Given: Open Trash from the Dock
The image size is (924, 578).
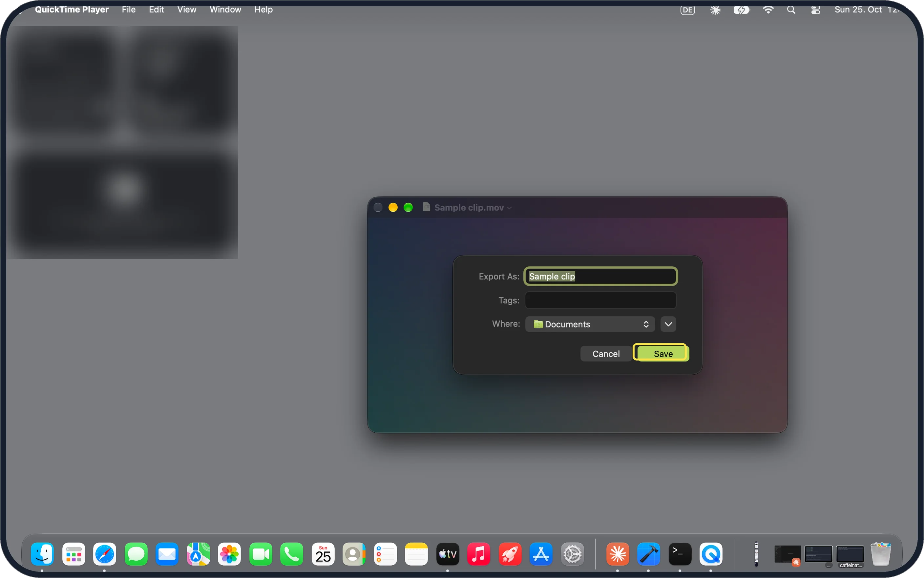Looking at the screenshot, I should pos(881,554).
